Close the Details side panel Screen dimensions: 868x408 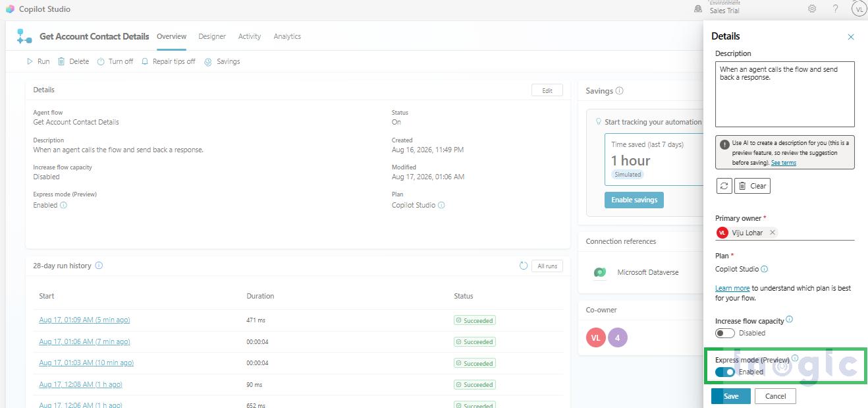(851, 37)
